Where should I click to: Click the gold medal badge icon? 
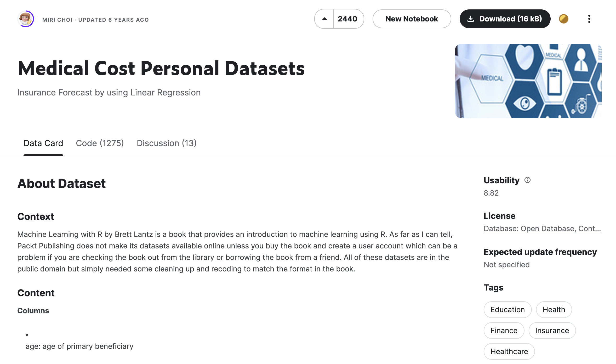click(x=563, y=19)
